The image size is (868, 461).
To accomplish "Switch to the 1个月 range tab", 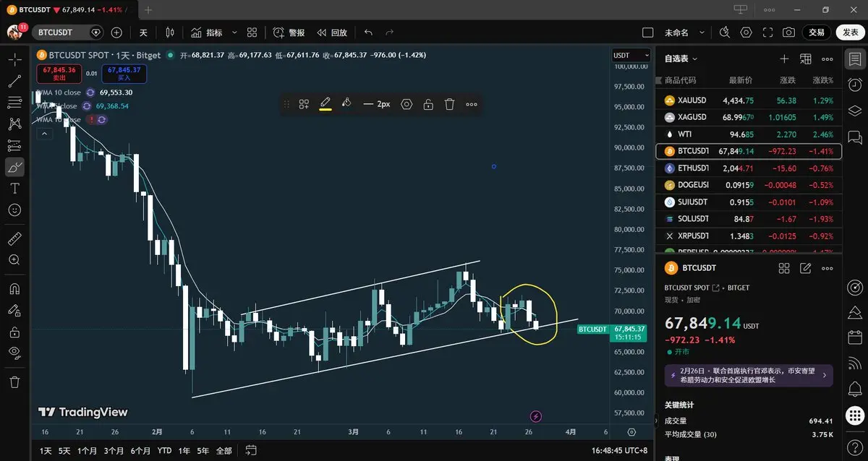I will (x=87, y=451).
